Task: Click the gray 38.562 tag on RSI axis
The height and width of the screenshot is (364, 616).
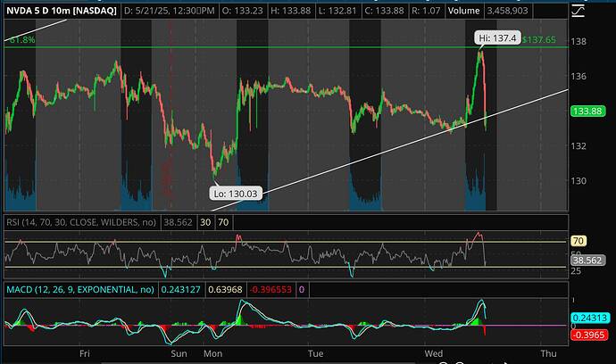Action: point(587,261)
